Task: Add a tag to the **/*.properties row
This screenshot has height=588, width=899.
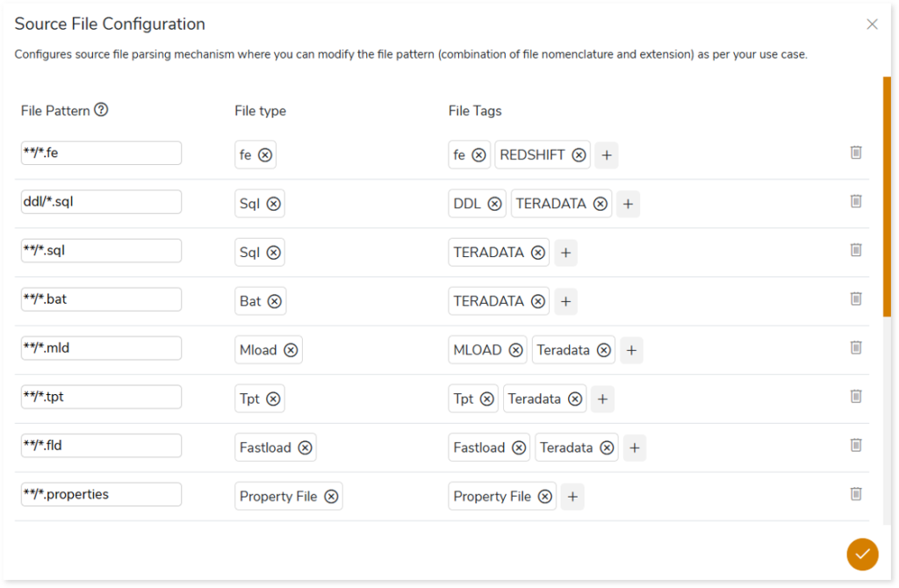Action: point(572,497)
